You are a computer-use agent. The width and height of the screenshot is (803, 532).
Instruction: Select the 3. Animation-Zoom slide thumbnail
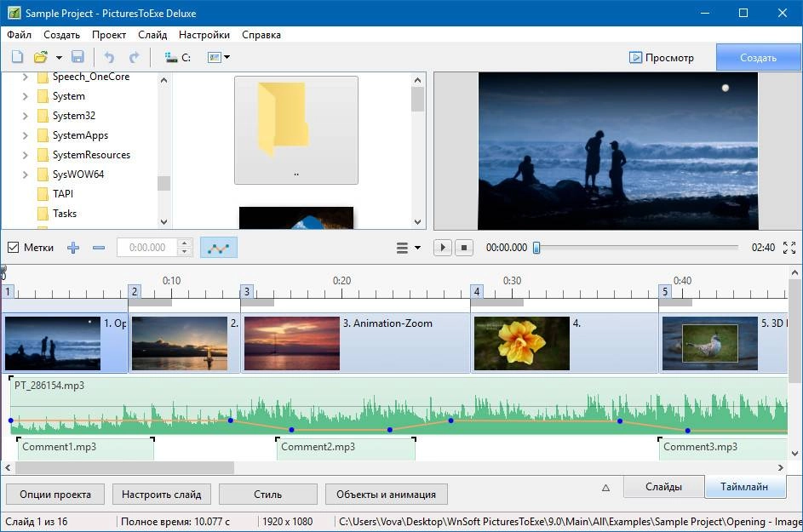point(292,343)
